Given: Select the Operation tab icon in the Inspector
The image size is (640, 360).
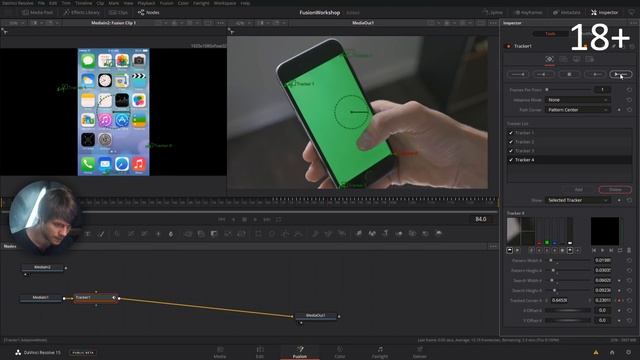Looking at the screenshot, I should (x=563, y=60).
